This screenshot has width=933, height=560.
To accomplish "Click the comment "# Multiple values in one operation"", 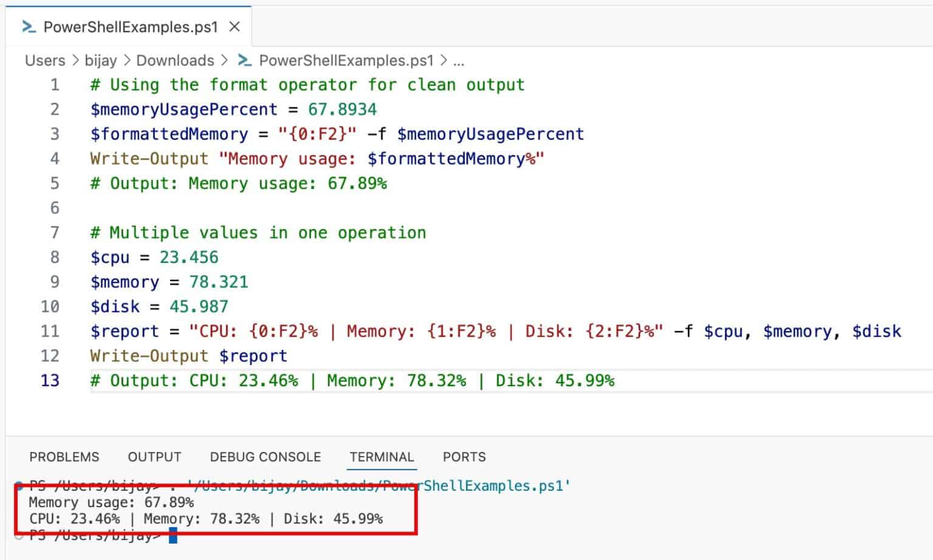I will coord(258,233).
